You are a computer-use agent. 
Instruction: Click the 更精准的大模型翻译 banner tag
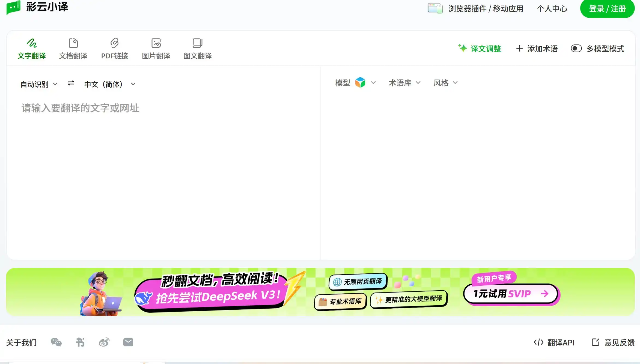pos(409,299)
